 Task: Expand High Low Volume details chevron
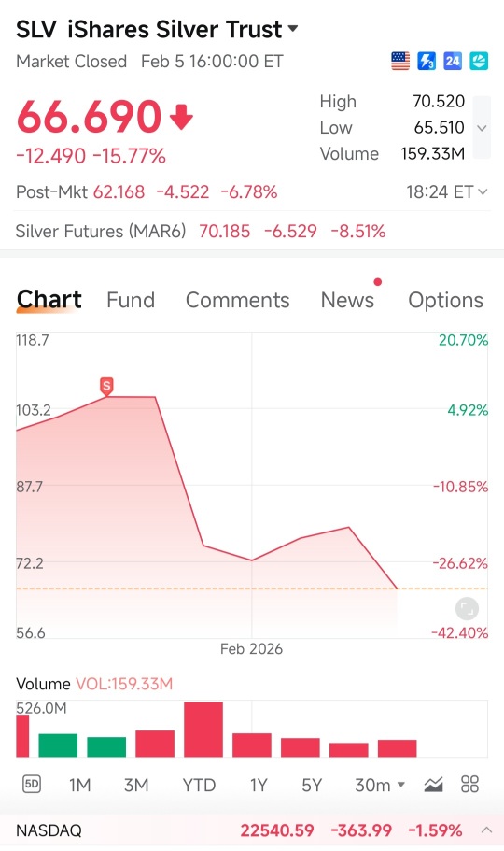(482, 128)
